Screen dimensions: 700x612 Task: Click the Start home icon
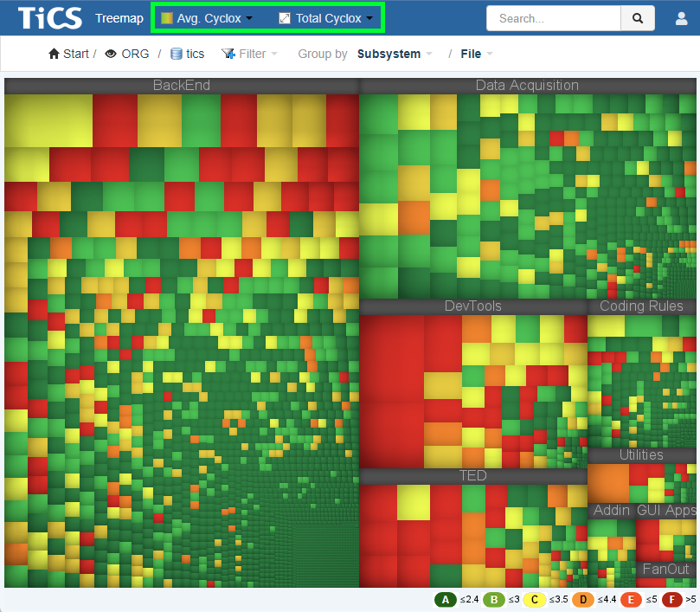[x=54, y=54]
